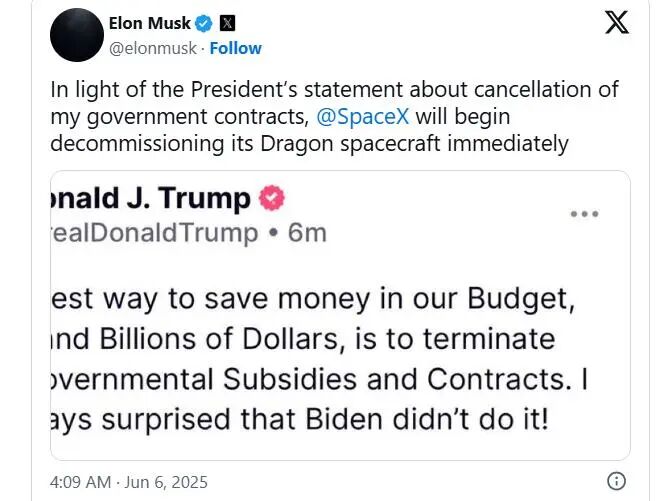Click the 6m timestamp in the quoted post
The image size is (666, 501).
click(307, 233)
